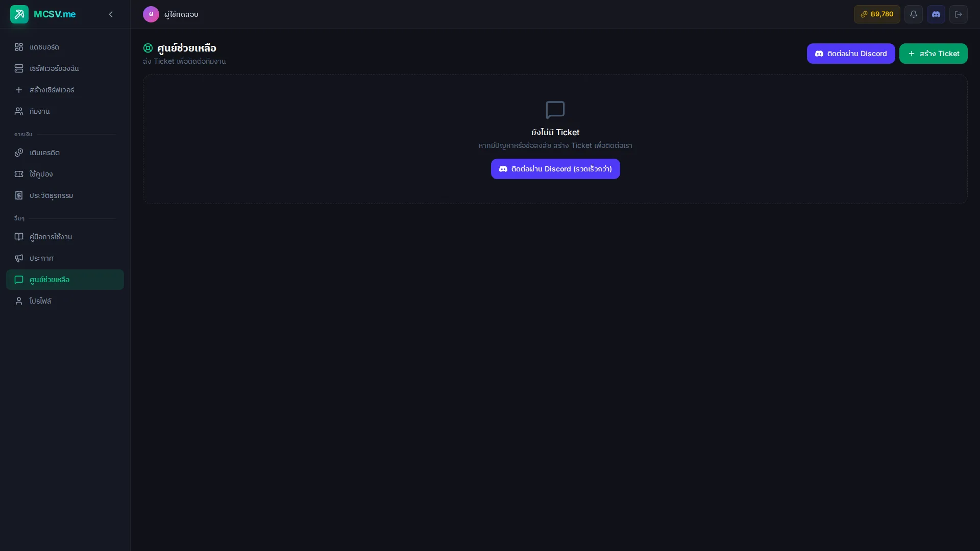This screenshot has height=551, width=980.
Task: Open แดชบอร์ด in sidebar
Action: pyautogui.click(x=44, y=47)
